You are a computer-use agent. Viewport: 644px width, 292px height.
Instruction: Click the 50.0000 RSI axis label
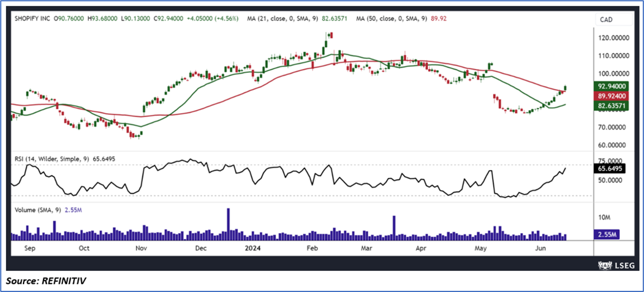click(609, 180)
